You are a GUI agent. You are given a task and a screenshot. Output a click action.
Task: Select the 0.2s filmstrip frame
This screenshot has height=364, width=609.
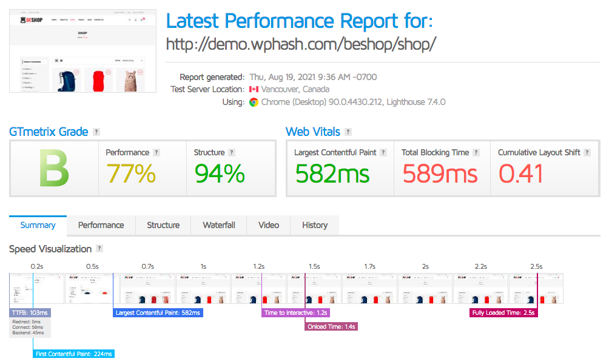[x=36, y=288]
